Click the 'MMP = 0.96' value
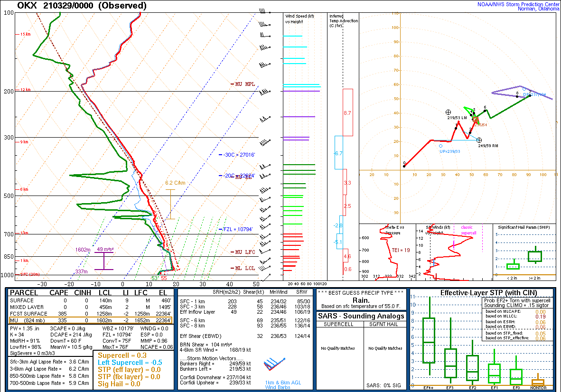The image size is (561, 392). click(x=154, y=341)
